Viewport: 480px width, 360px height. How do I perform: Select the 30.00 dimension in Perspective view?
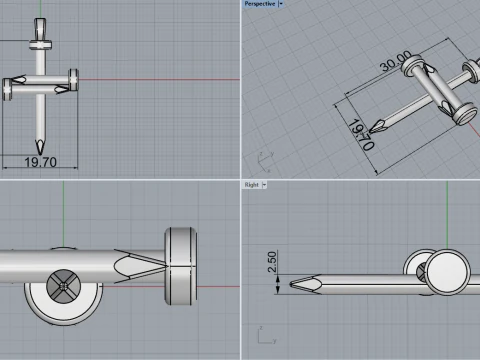[x=396, y=61]
